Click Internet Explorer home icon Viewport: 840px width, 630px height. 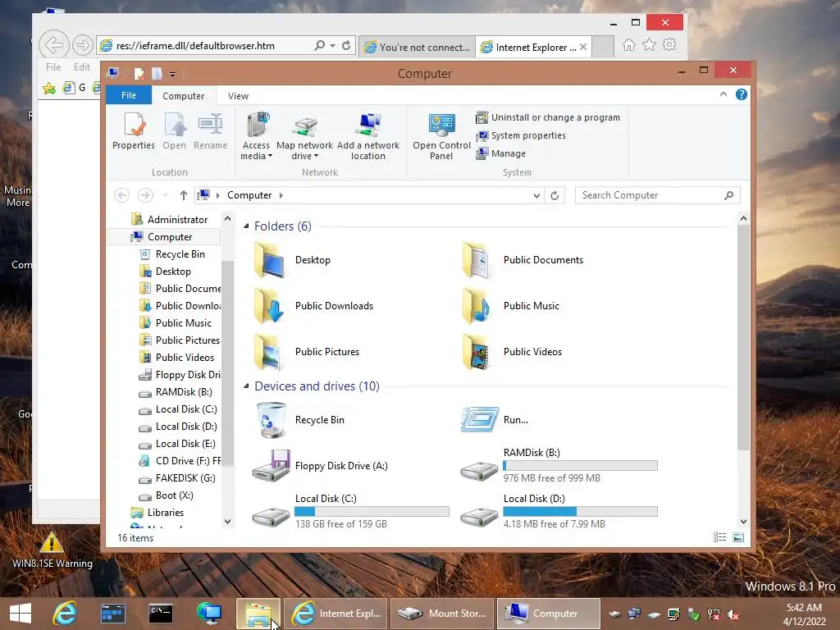coord(629,45)
